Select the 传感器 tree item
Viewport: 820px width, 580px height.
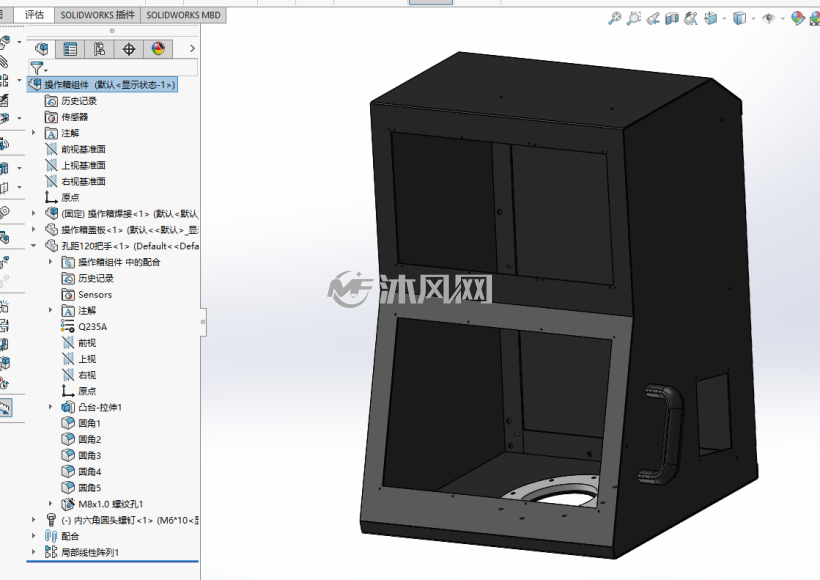pyautogui.click(x=67, y=117)
